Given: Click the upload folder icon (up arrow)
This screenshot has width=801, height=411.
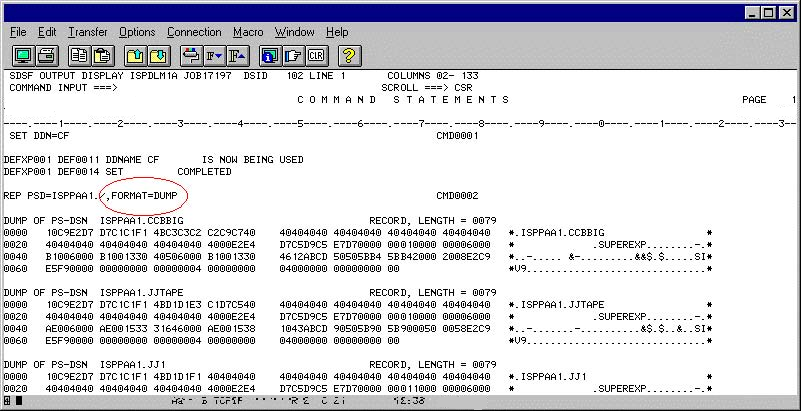Looking at the screenshot, I should click(135, 55).
